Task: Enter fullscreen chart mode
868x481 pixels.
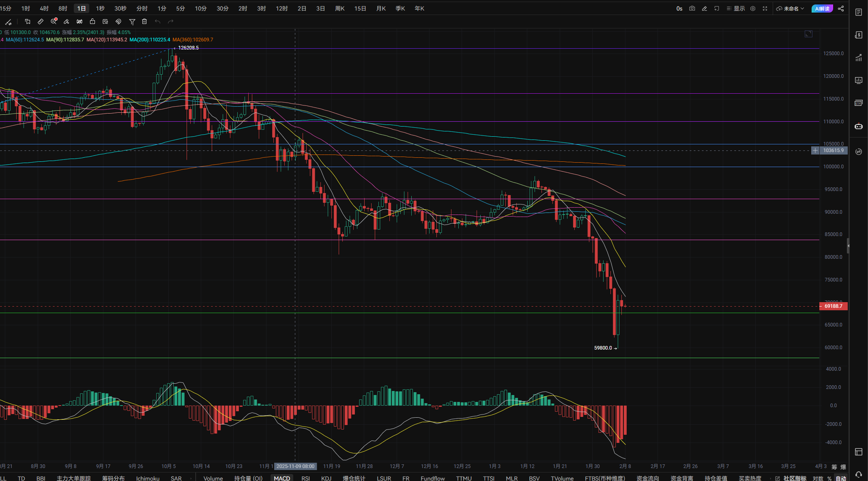Action: 765,9
